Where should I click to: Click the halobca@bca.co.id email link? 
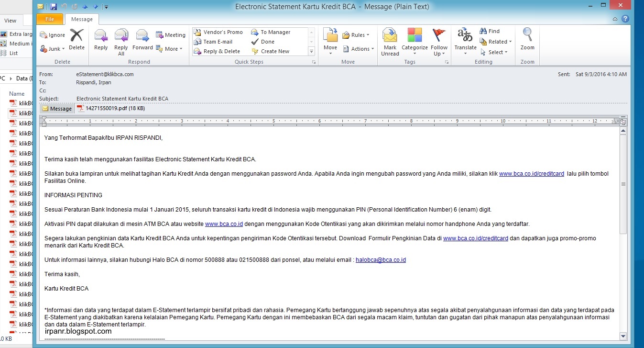381,260
